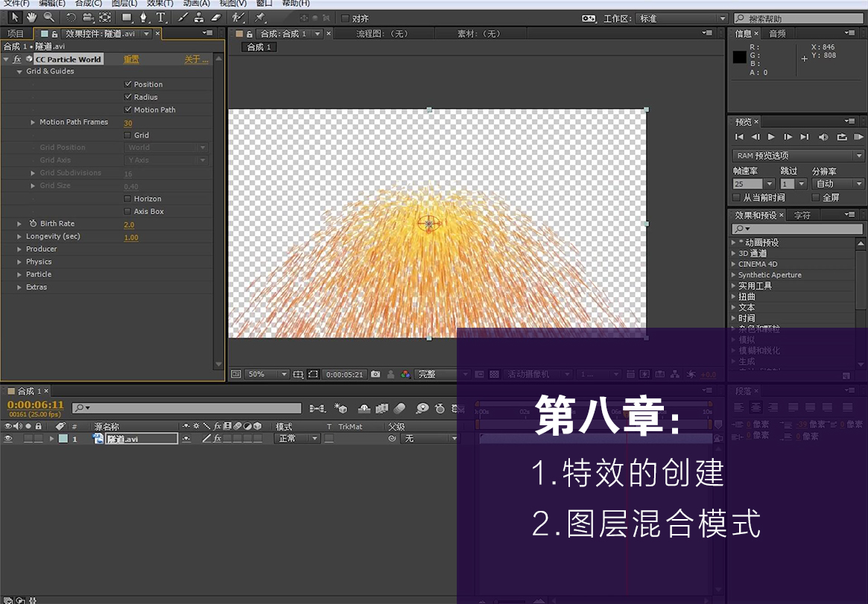Open the 图层(L) menu
The image size is (868, 604).
point(124,3)
